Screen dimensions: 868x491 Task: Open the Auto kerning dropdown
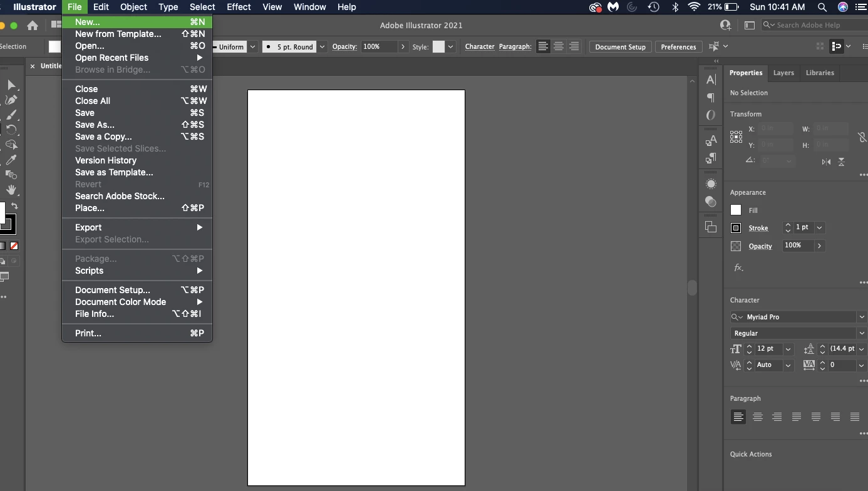coord(788,364)
